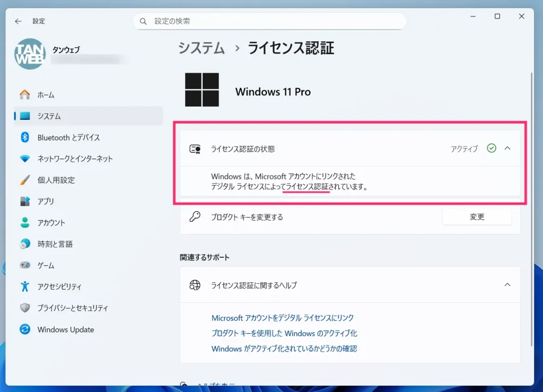Click the license certificate status icon
Viewport: 543px width, 392px height.
tap(195, 149)
